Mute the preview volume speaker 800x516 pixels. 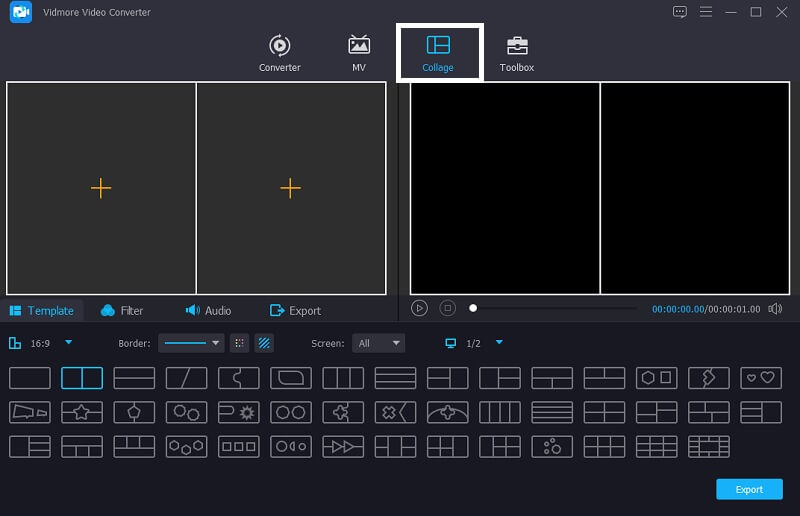[775, 309]
